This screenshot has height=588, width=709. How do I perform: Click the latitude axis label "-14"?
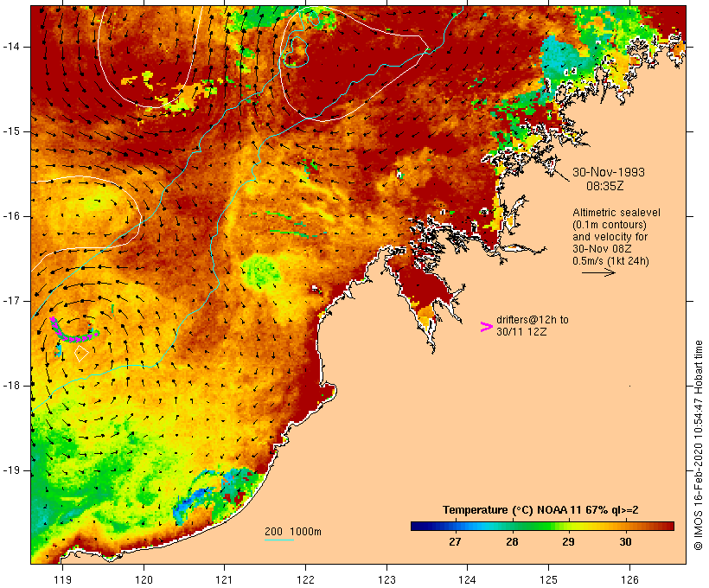(x=11, y=47)
